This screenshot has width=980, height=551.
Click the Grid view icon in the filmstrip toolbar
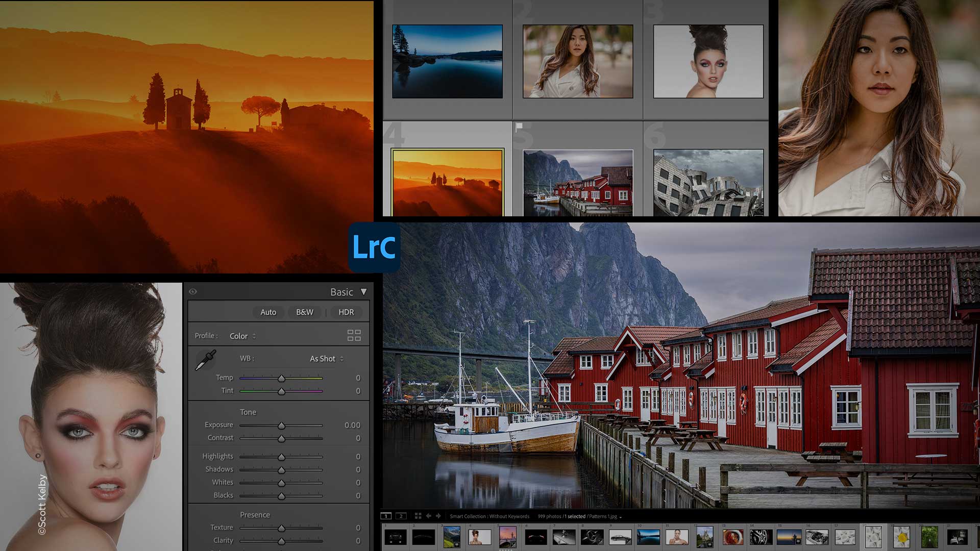coord(418,516)
